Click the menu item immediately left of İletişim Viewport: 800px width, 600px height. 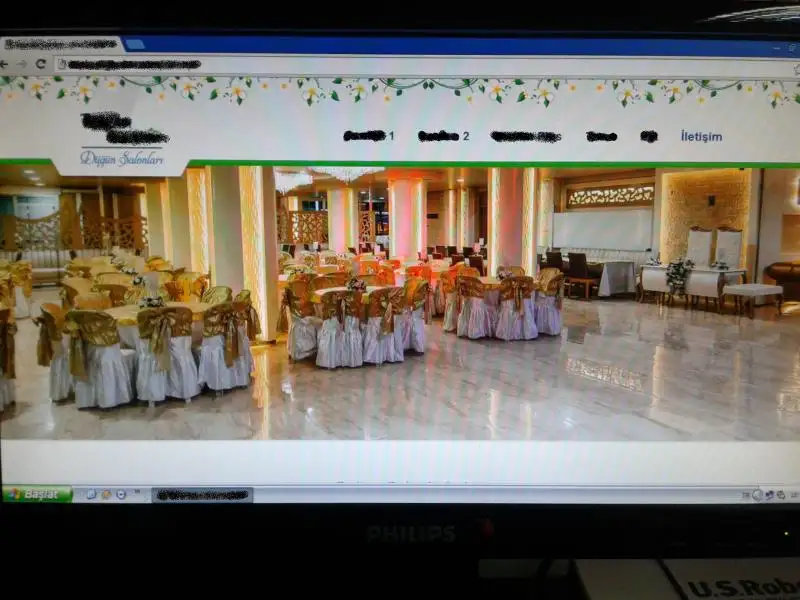pyautogui.click(x=649, y=136)
